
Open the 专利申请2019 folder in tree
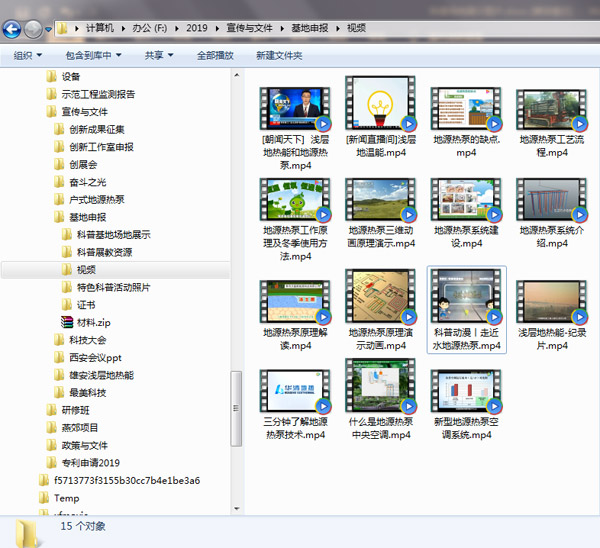pyautogui.click(x=90, y=463)
